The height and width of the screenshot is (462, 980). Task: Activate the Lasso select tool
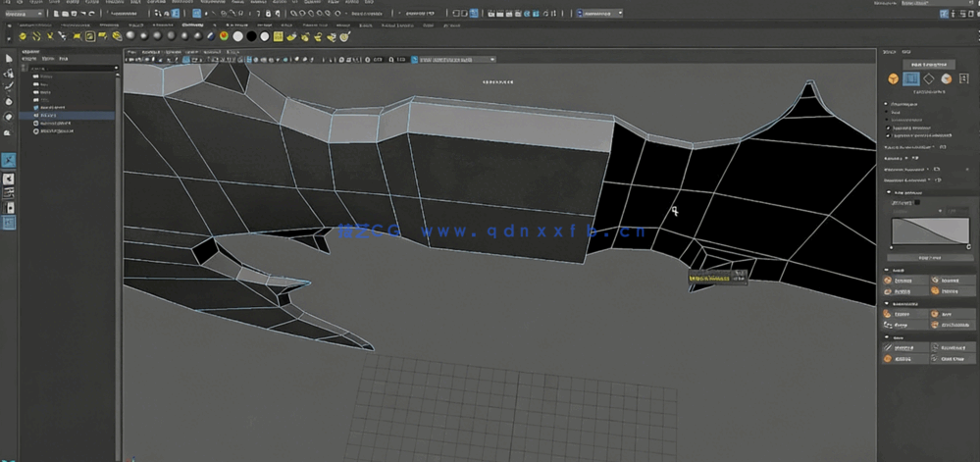pos(9,74)
